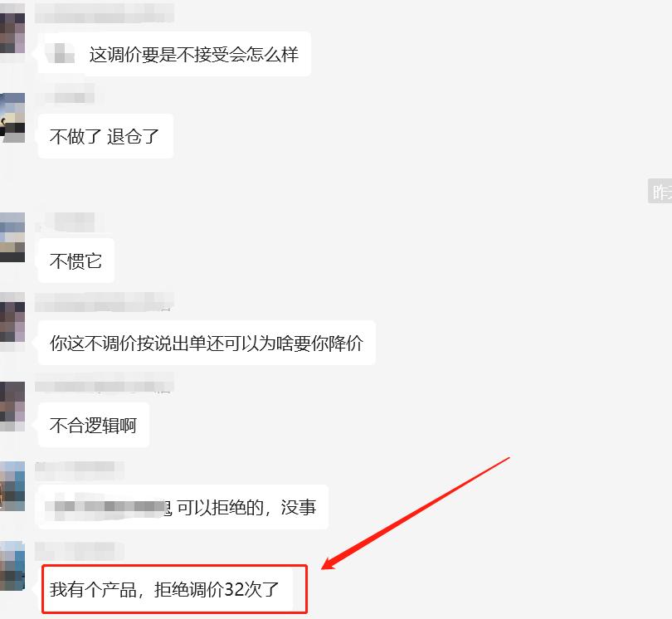This screenshot has width=672, height=619.
Task: Open avatar beside the red-boxed message
Action: [x=12, y=566]
